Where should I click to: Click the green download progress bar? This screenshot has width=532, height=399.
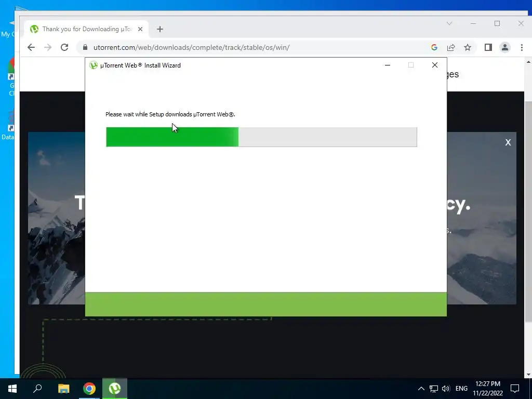click(x=261, y=137)
